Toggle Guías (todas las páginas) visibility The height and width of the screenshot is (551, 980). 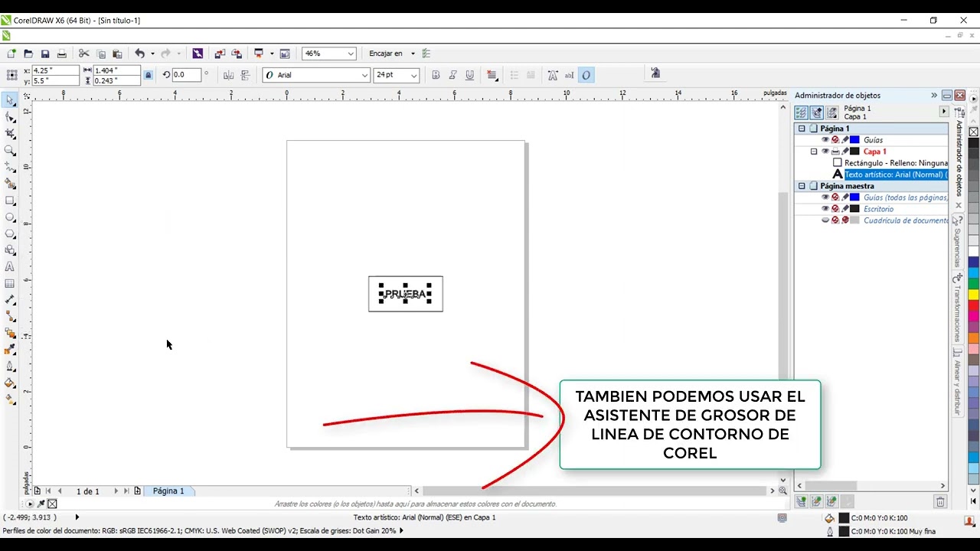click(825, 197)
